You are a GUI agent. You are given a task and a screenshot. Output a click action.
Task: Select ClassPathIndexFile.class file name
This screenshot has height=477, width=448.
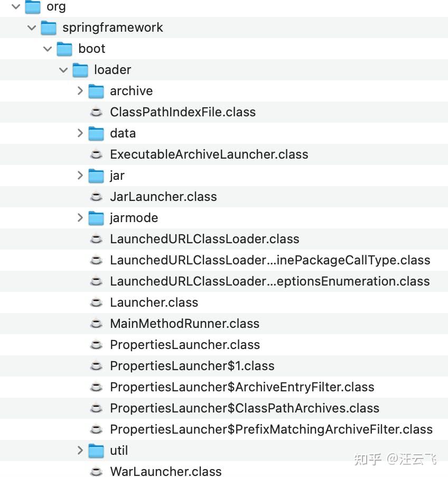pos(183,112)
